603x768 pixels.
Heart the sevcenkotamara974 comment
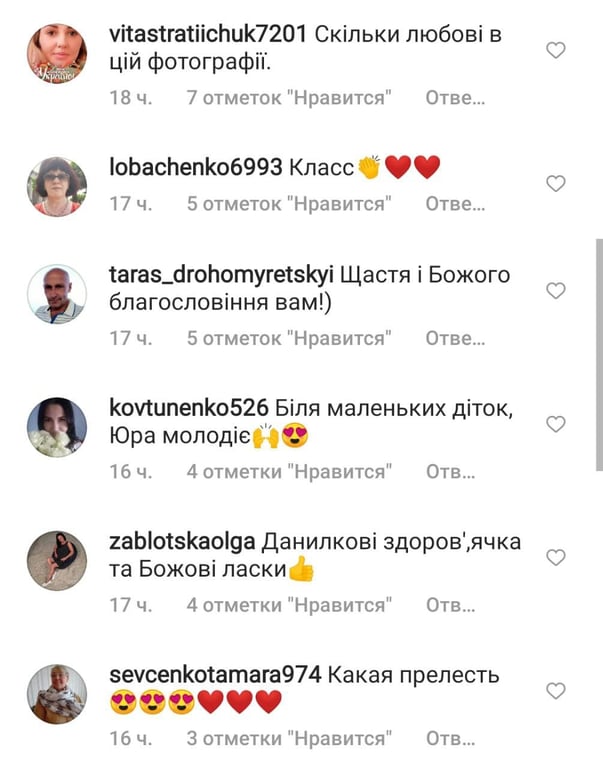coord(555,691)
